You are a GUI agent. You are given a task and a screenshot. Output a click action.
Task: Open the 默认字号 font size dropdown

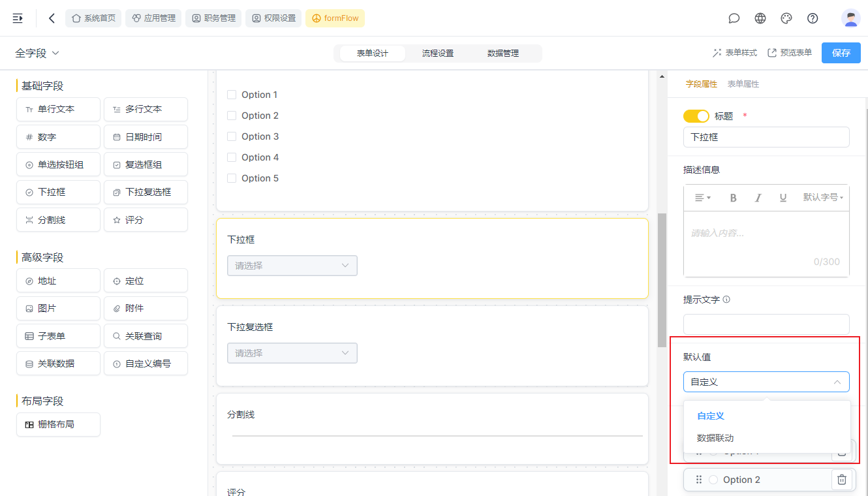(x=823, y=197)
